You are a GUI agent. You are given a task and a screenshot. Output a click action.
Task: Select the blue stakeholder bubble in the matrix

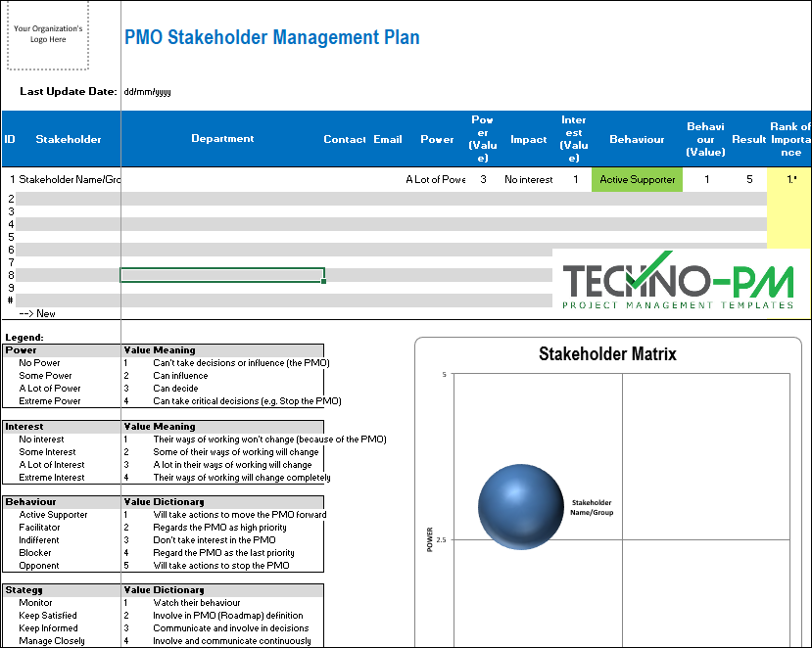click(522, 507)
